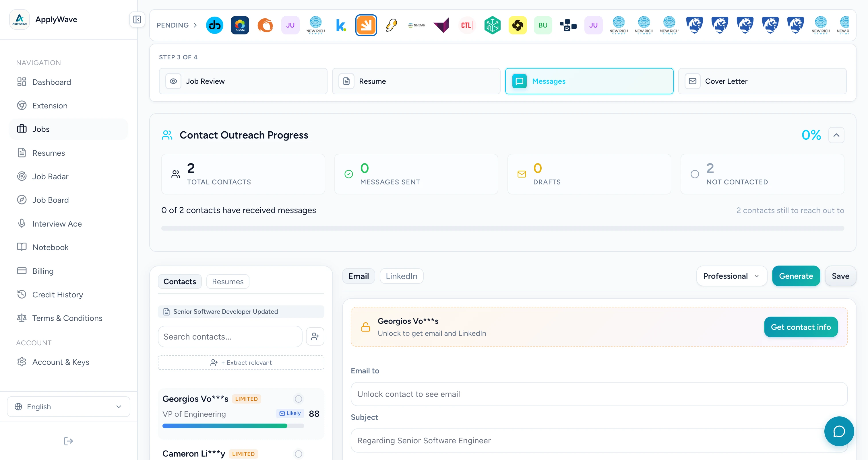This screenshot has width=868, height=460.
Task: Select the yellow pinwheel company logo
Action: [518, 25]
